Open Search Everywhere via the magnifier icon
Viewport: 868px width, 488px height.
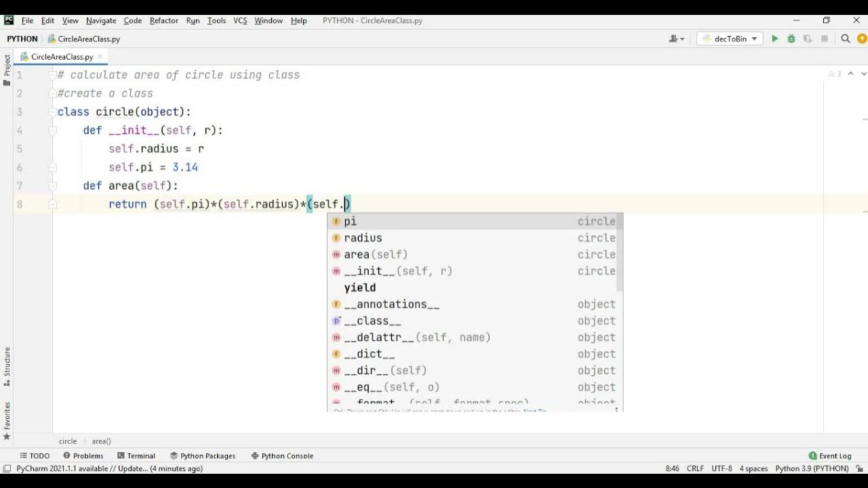(x=846, y=39)
